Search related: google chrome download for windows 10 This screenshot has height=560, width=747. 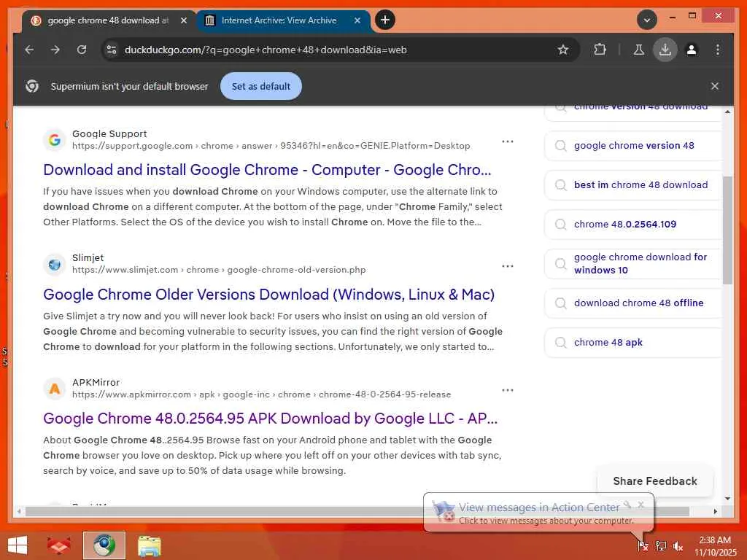click(634, 263)
